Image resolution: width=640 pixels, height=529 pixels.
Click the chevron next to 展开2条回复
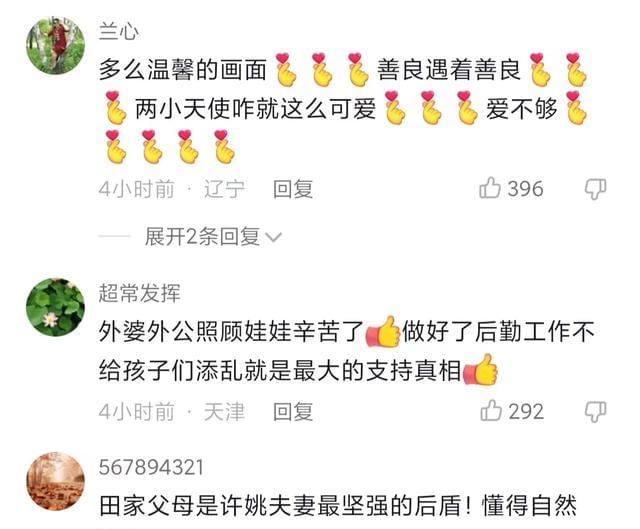coord(273,237)
